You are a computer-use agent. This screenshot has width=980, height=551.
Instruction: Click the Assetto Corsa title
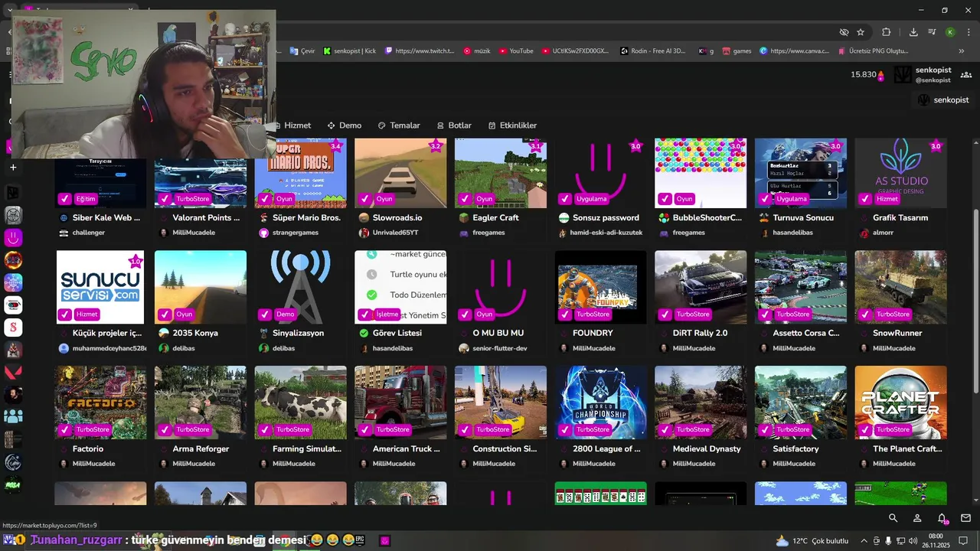[x=806, y=334]
